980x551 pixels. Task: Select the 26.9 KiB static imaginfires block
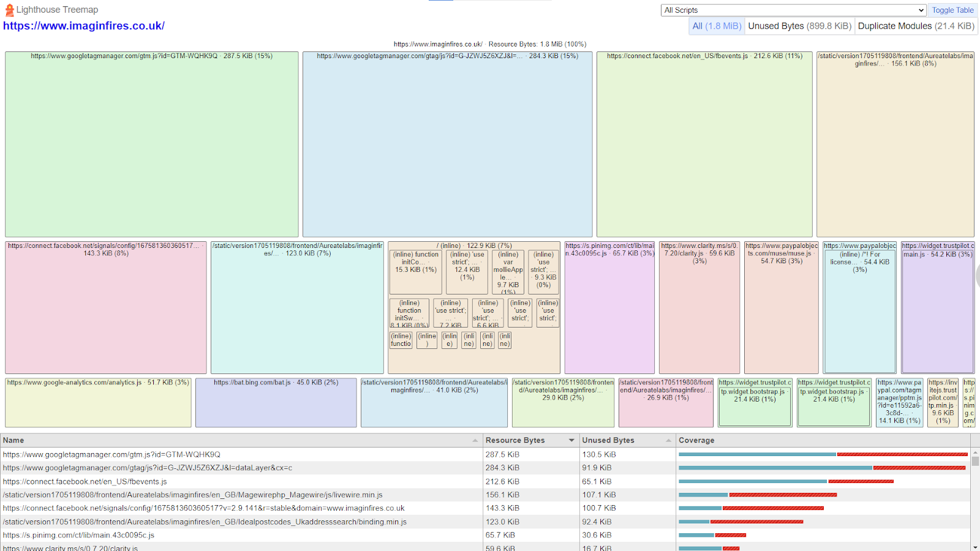[666, 403]
